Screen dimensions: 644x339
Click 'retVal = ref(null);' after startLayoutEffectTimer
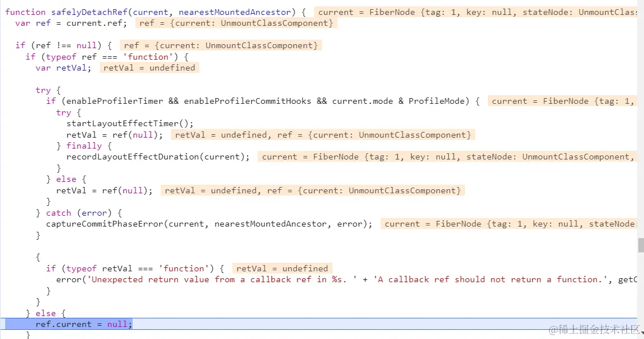[x=115, y=135]
